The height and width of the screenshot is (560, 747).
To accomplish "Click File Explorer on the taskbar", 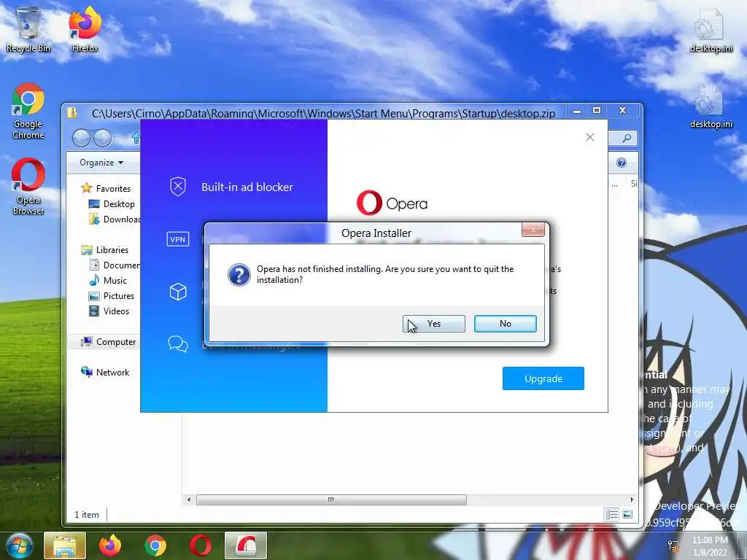I will tap(65, 545).
